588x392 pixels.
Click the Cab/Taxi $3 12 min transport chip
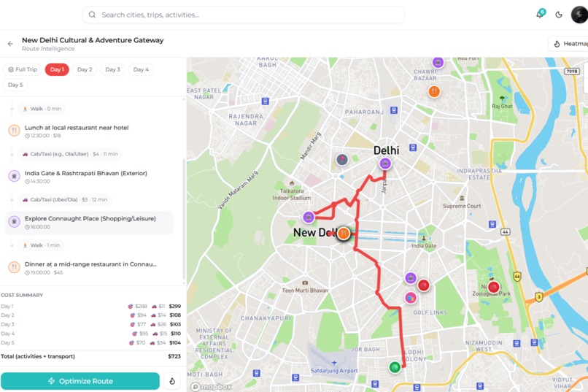(65, 200)
